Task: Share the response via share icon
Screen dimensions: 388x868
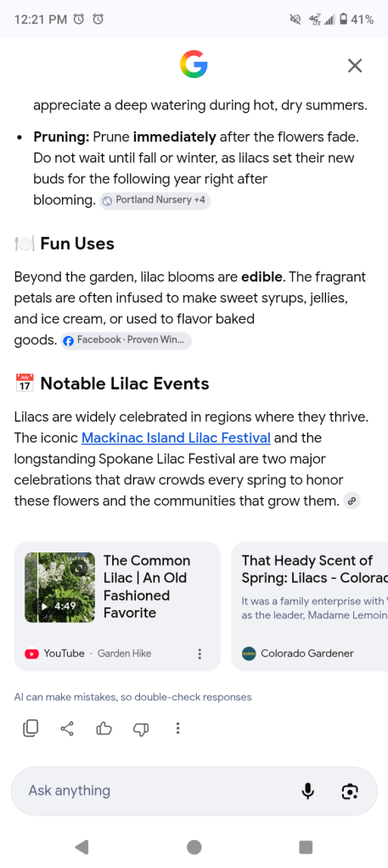Action: pos(67,728)
